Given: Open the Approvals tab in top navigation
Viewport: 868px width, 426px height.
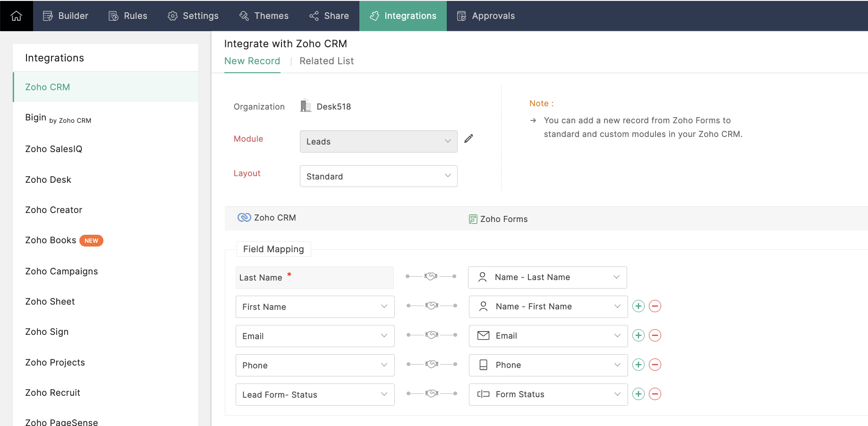Looking at the screenshot, I should pos(486,16).
